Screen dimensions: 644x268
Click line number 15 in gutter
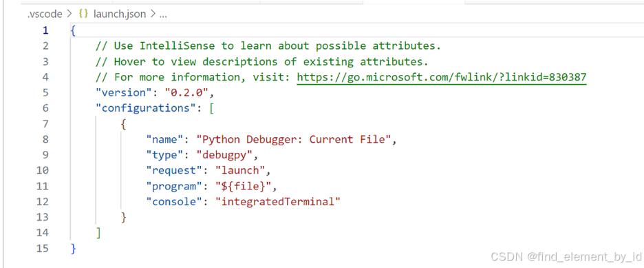point(43,248)
